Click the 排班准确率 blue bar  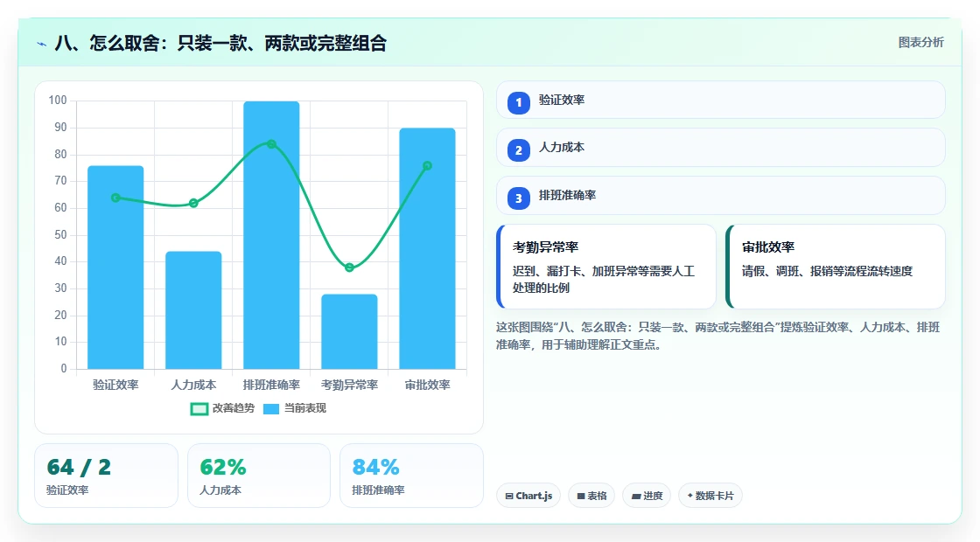point(271,235)
